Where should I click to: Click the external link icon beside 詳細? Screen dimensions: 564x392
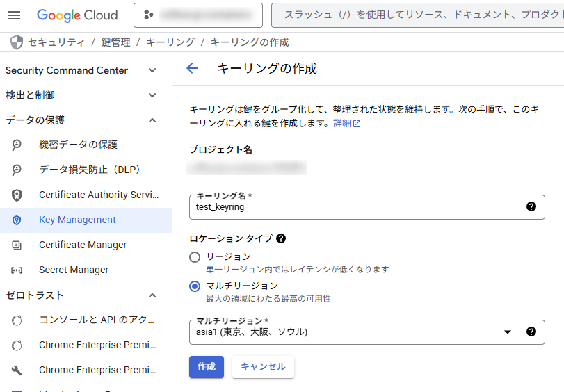point(357,124)
